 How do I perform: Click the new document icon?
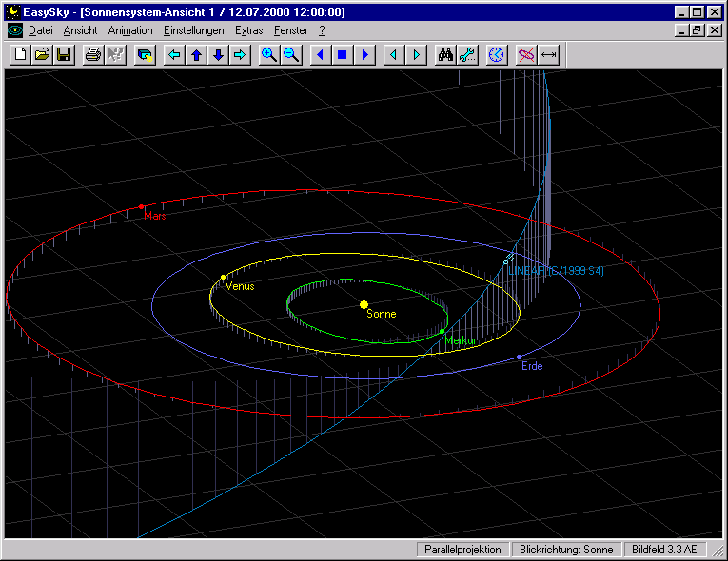[x=20, y=55]
